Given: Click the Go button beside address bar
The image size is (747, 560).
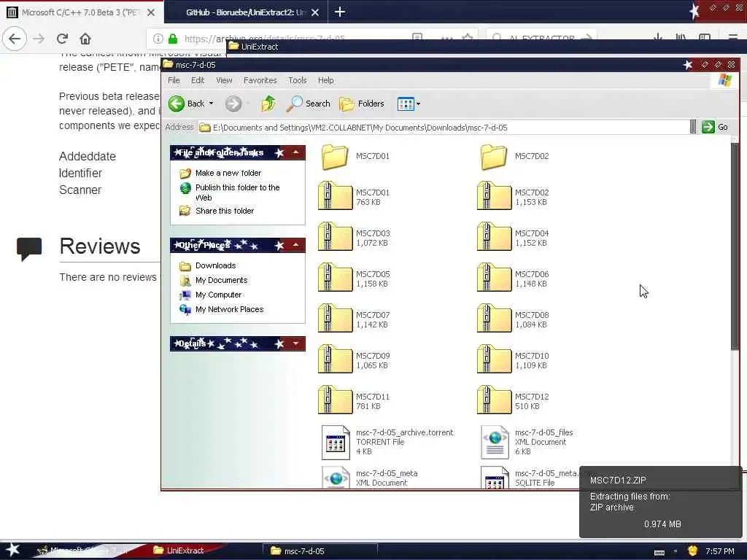Looking at the screenshot, I should pos(715,127).
